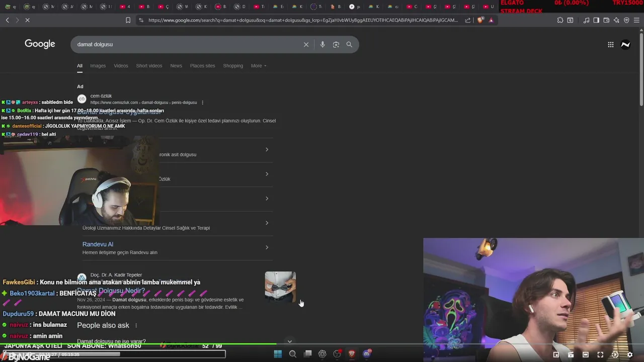Open People also ask options menu
This screenshot has width=644, height=362.
(x=136, y=325)
